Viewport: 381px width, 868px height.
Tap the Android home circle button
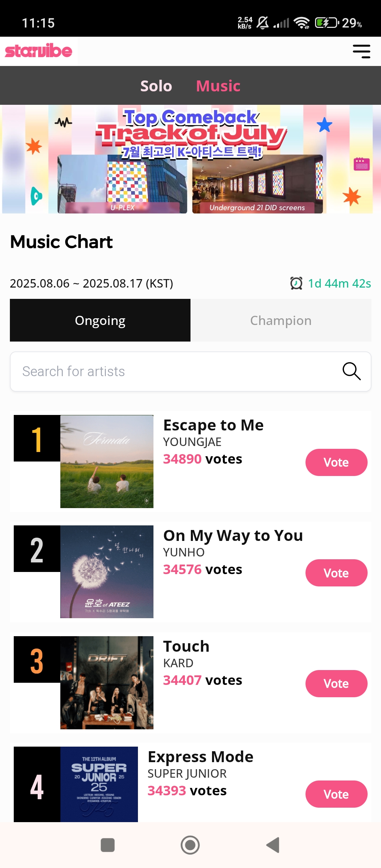[x=190, y=845]
